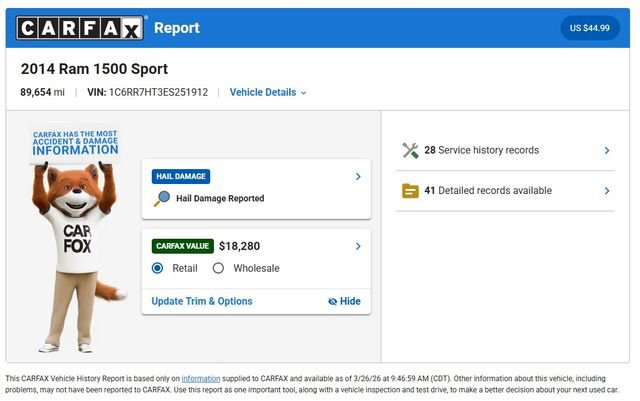Expand the 28 Service history records arrow
Screen dimensions: 640x401
(x=606, y=151)
